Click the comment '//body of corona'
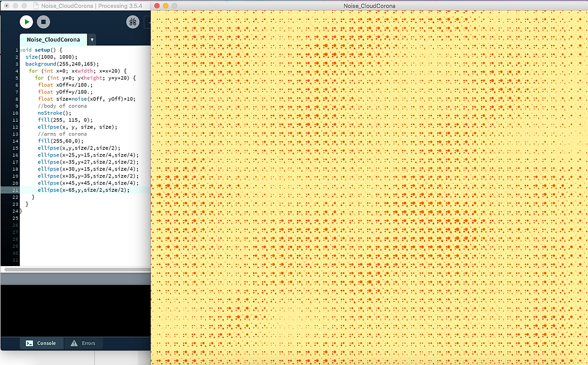This screenshot has height=365, width=588. pos(62,106)
